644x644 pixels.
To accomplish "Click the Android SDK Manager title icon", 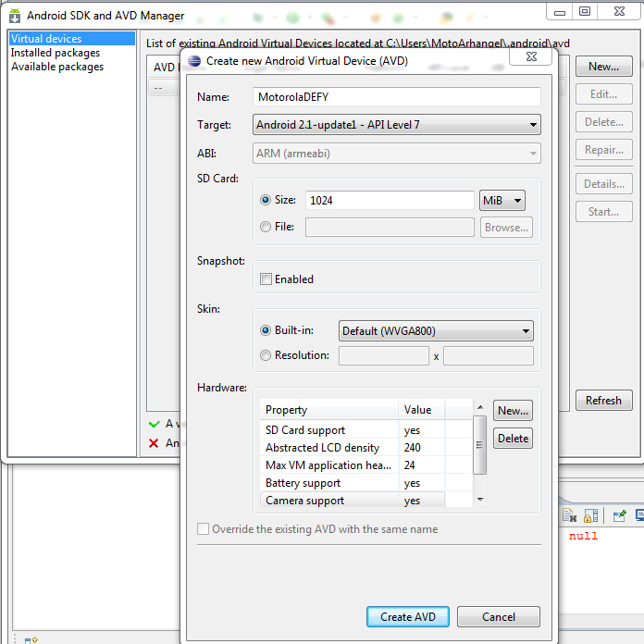I will (15, 16).
